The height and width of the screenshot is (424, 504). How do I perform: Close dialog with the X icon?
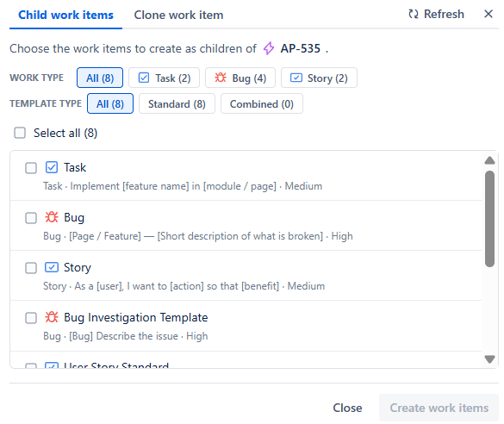(x=488, y=14)
